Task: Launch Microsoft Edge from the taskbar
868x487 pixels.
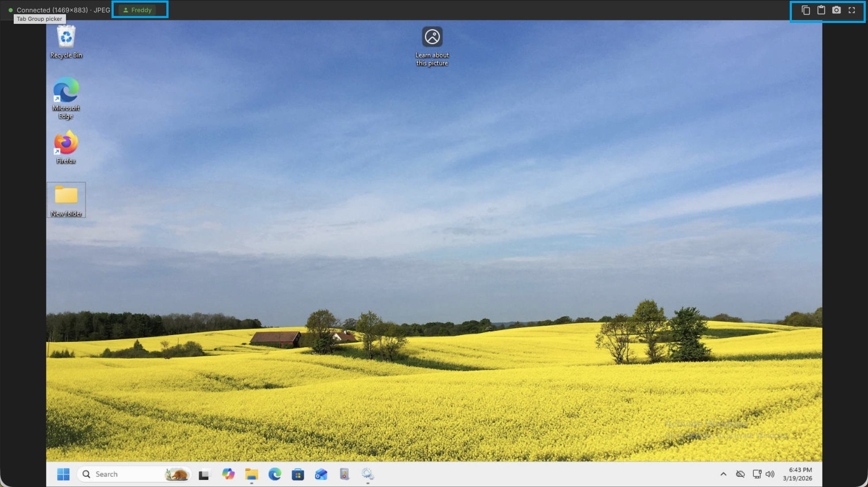Action: (275, 474)
